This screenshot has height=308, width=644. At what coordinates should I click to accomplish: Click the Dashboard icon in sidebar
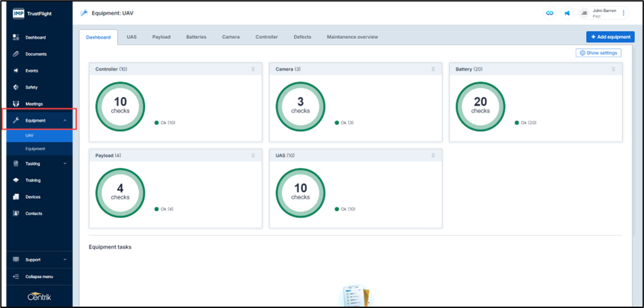pos(16,37)
